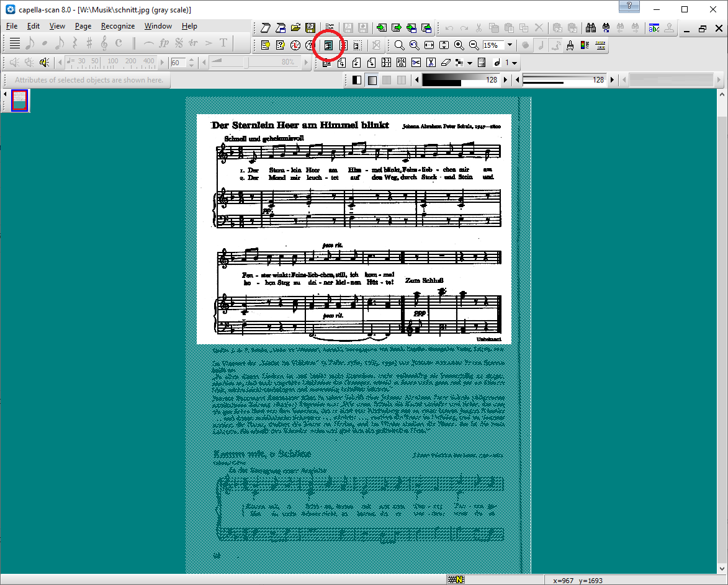Toggle the third gray display mode button
Screen dimensions: 728x585
[387, 80]
